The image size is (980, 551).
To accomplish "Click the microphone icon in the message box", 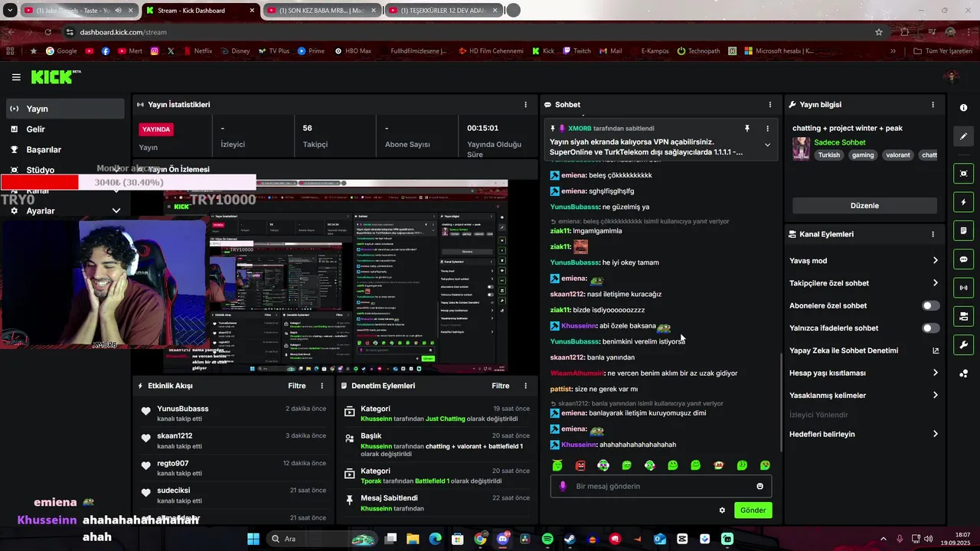I will click(563, 486).
